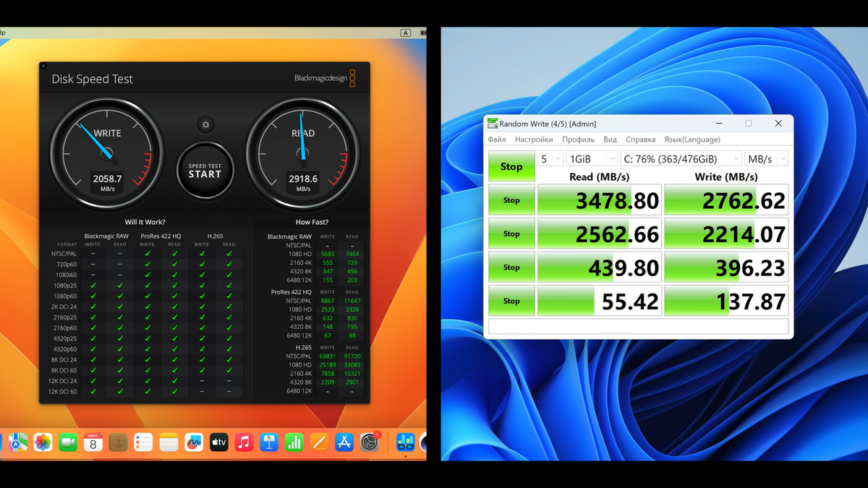Expand the C: 76% drive dropdown
This screenshot has width=868, height=488.
[681, 159]
